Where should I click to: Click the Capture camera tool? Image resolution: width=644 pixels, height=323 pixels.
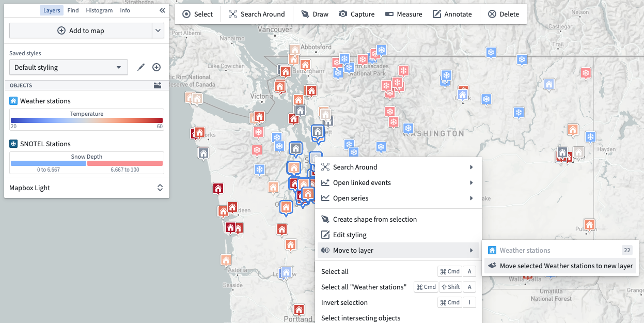click(356, 14)
